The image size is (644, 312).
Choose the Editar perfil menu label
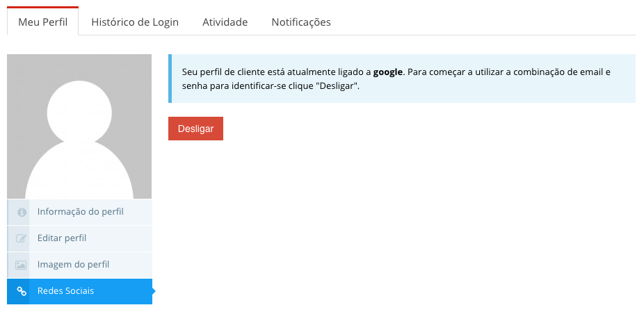click(62, 238)
